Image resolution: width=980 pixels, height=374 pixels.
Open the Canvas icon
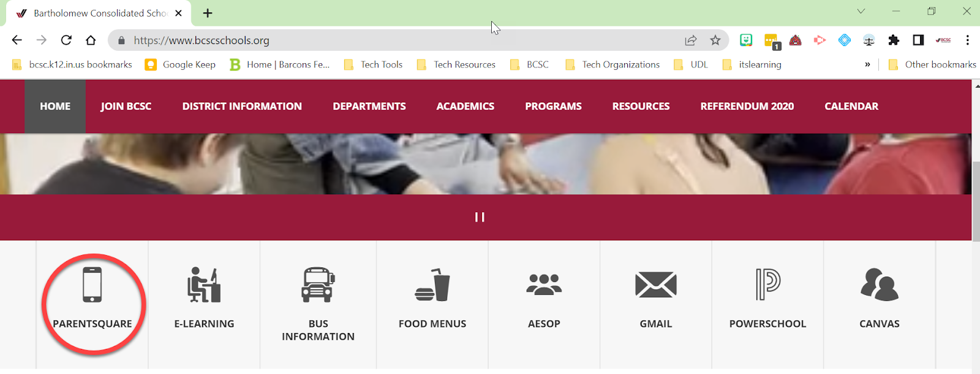[880, 284]
